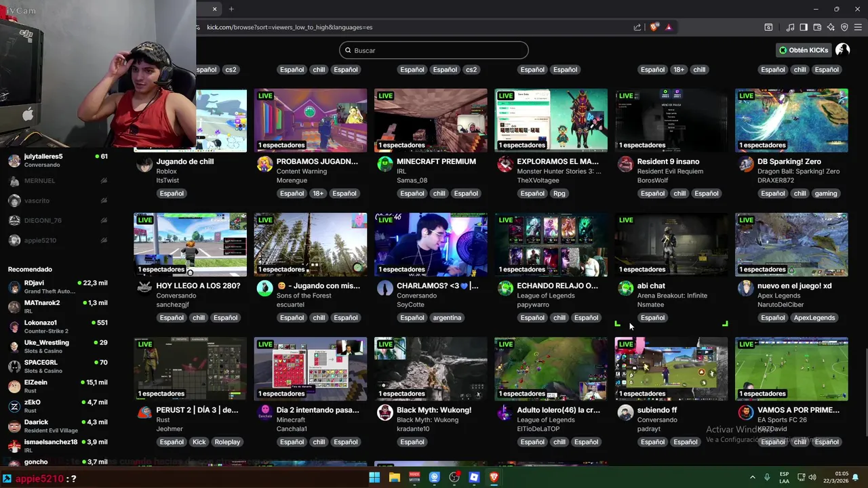
Task: Click the Kick tag under PERUST 2
Action: pyautogui.click(x=199, y=442)
